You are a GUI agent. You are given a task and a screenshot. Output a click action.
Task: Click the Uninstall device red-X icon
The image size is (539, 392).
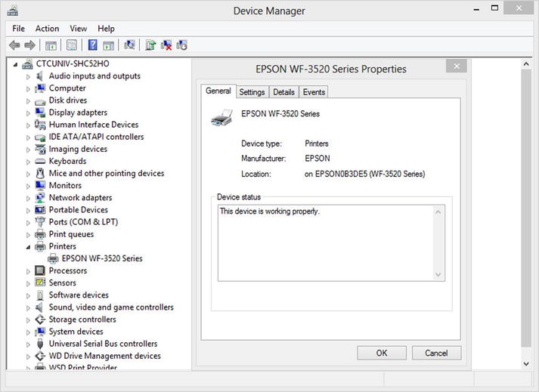click(x=166, y=45)
